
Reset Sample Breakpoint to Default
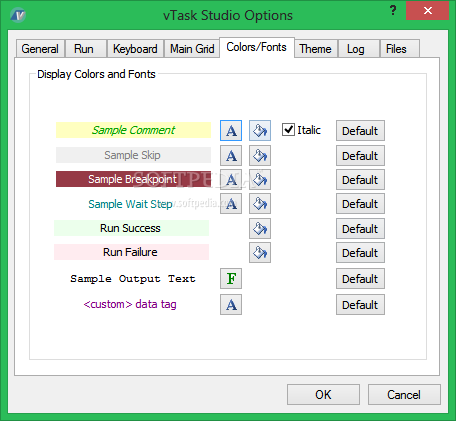click(x=360, y=180)
